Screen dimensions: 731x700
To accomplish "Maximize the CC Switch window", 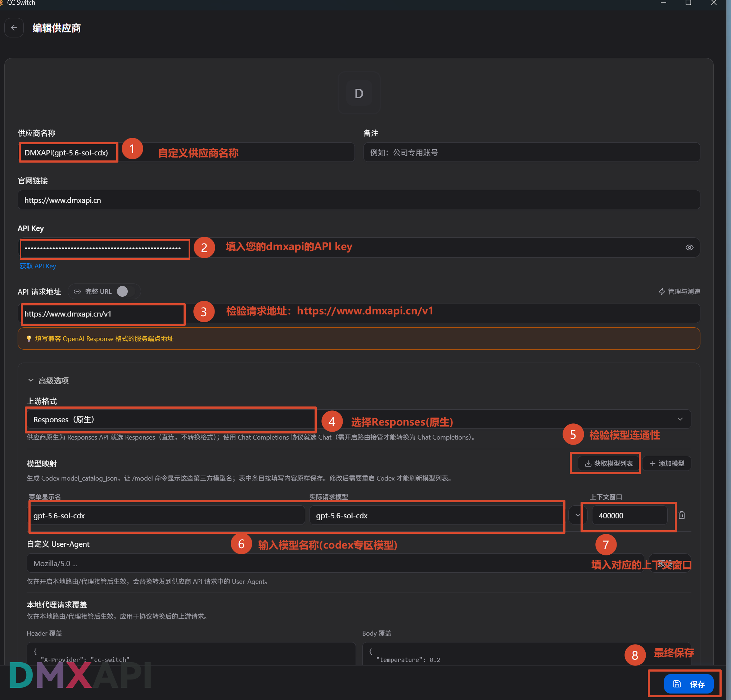I will click(x=689, y=3).
